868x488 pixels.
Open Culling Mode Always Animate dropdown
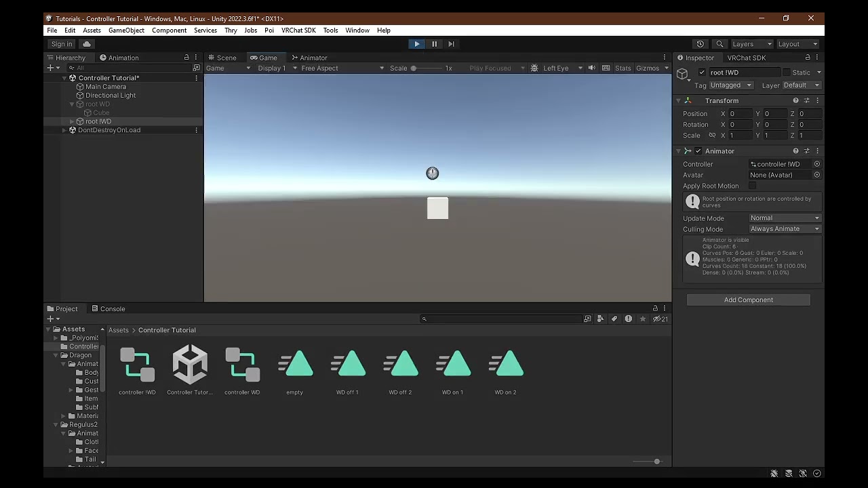[785, 229]
